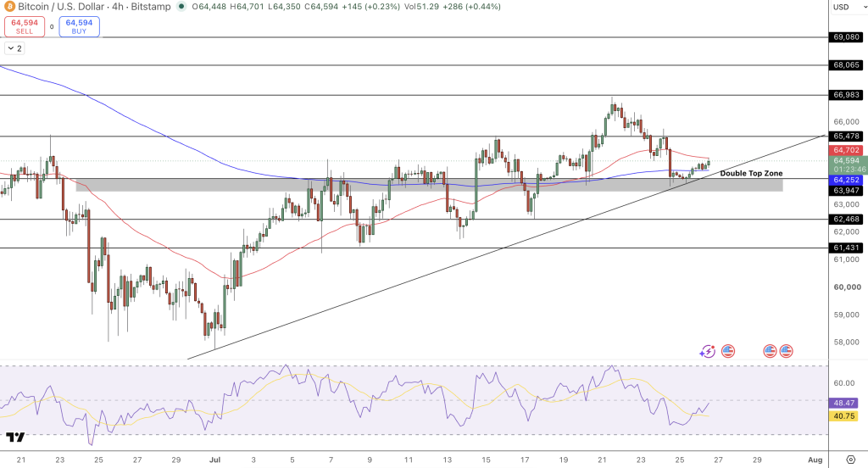Image resolution: width=868 pixels, height=468 pixels.
Task: Click the red 64,702 moving average label
Action: tap(846, 150)
